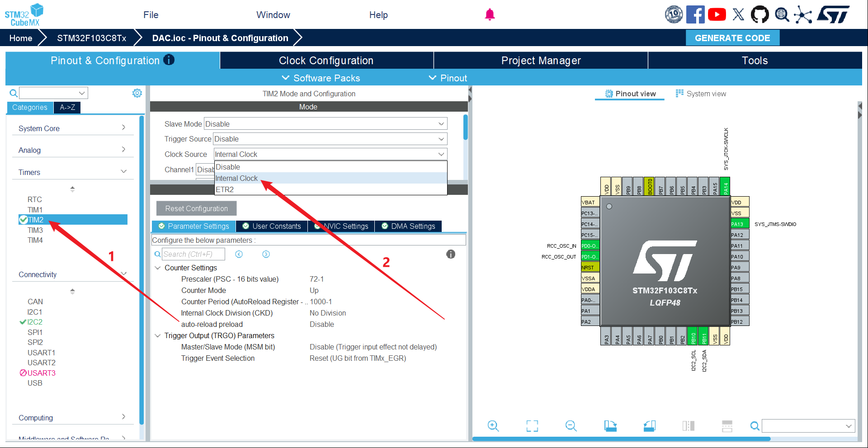Click the next search result arrow icon

tap(266, 254)
